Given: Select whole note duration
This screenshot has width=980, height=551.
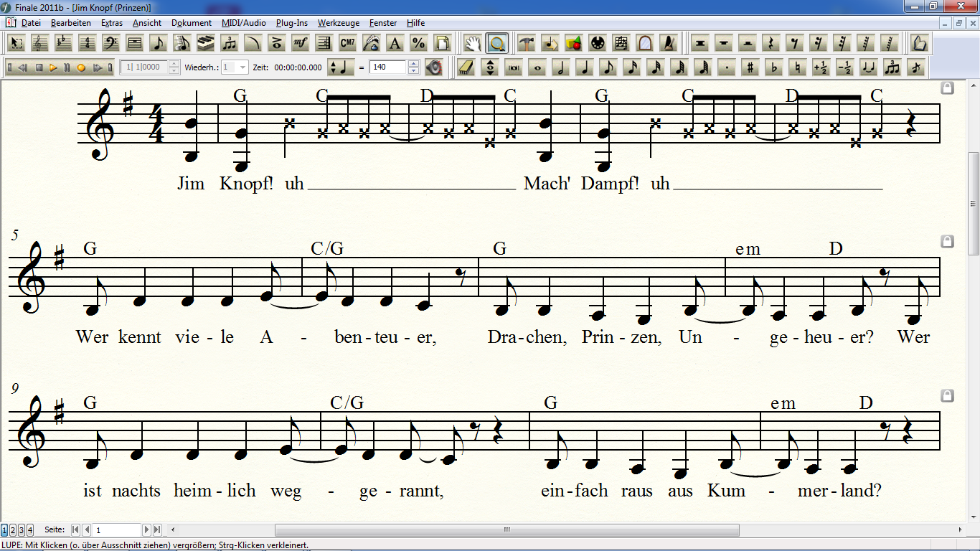Looking at the screenshot, I should [x=537, y=68].
